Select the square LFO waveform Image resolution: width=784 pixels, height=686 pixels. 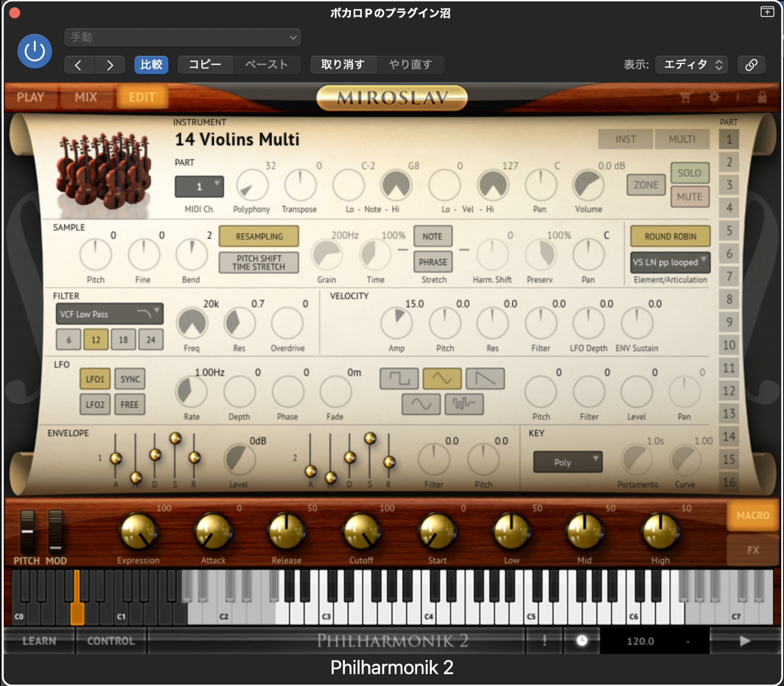[x=399, y=379]
